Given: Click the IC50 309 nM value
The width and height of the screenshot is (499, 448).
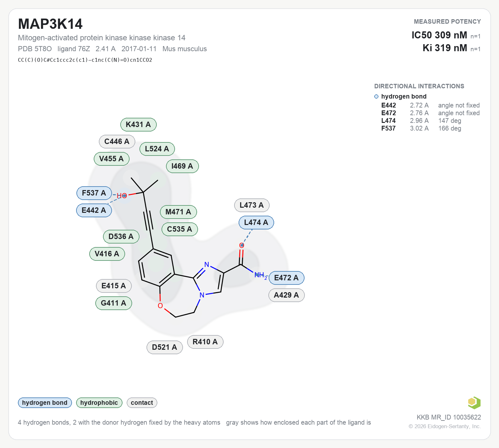Looking at the screenshot, I should (439, 35).
